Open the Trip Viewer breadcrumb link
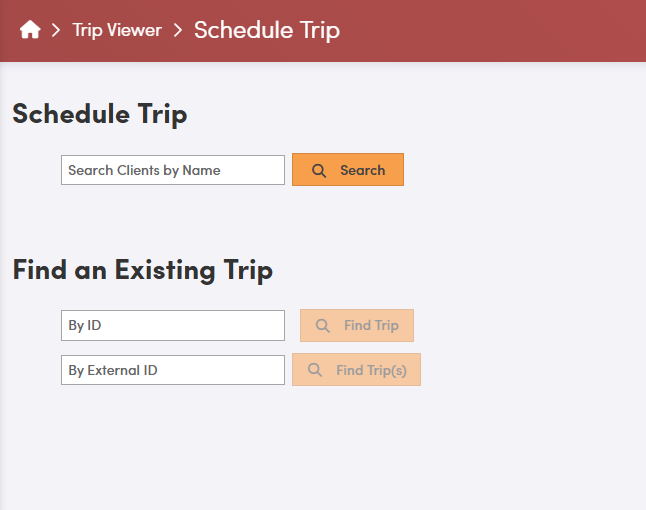Viewport: 646px width, 510px height. pos(117,30)
